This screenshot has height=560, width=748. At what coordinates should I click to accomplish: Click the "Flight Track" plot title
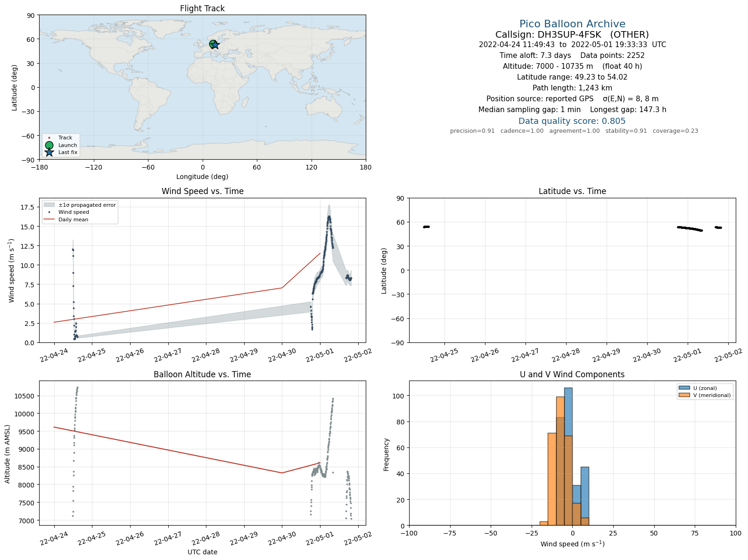point(202,8)
